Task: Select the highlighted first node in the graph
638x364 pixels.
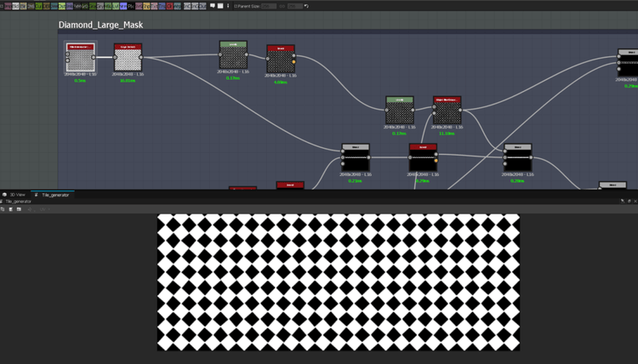Action: (x=80, y=58)
